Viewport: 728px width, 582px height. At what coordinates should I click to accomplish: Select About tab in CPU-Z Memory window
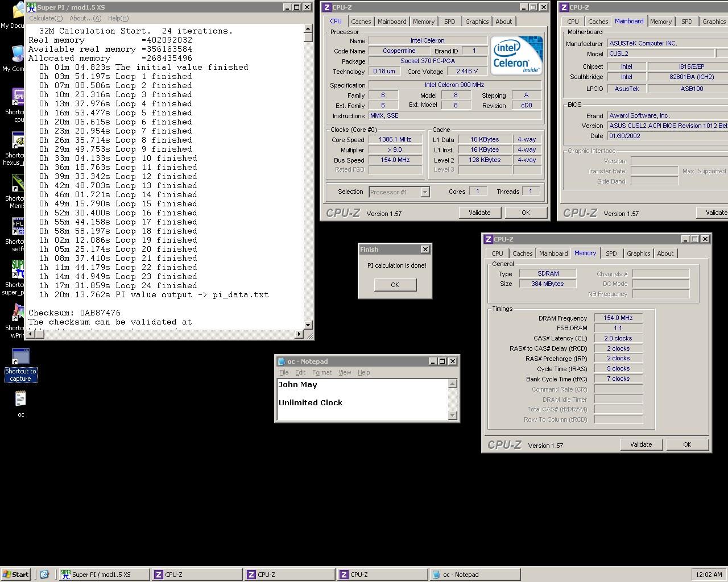(x=665, y=253)
